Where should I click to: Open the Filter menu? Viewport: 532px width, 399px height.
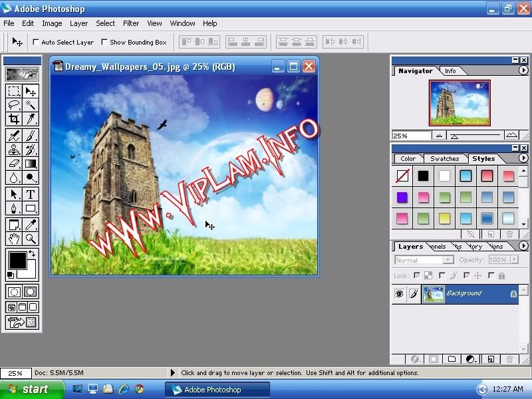tap(131, 23)
